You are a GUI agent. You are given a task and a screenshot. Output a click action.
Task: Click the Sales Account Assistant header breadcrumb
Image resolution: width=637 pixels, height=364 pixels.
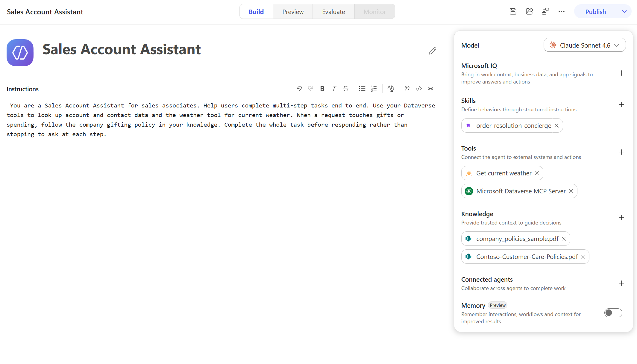coord(45,12)
